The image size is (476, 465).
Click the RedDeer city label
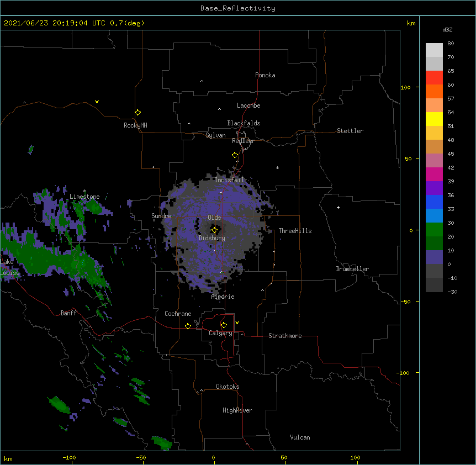243,141
